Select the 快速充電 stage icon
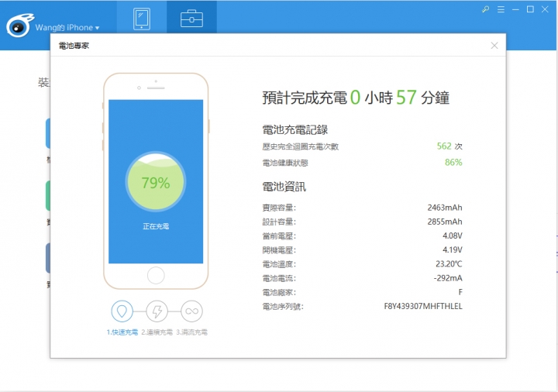This screenshot has height=392, width=558. pyautogui.click(x=122, y=311)
